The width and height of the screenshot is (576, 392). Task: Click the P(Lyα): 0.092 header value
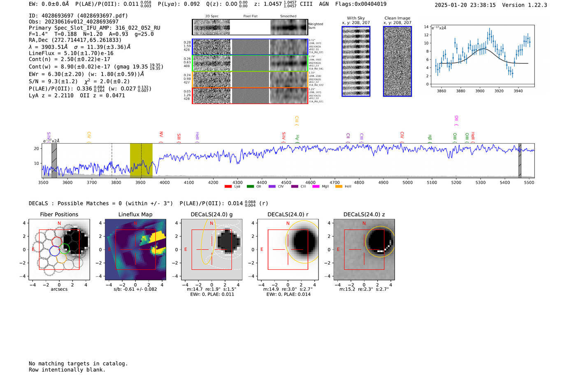coord(179,4)
